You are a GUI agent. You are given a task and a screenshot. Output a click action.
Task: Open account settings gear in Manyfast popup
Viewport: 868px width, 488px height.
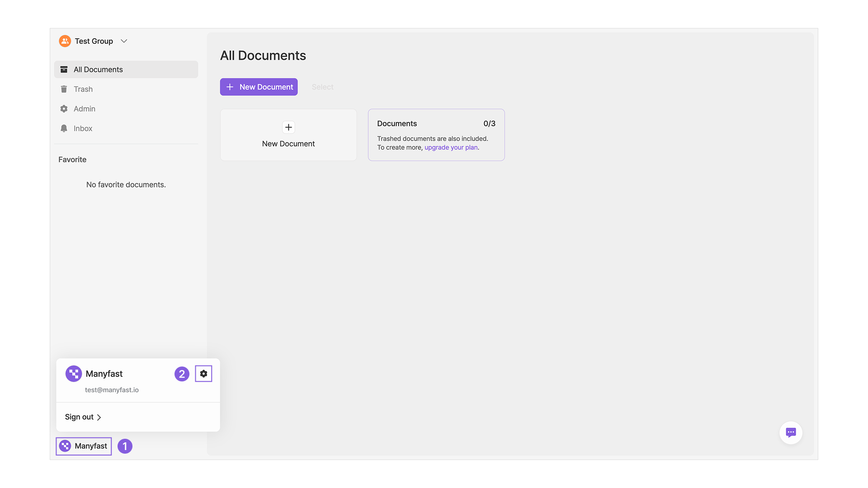pyautogui.click(x=203, y=374)
